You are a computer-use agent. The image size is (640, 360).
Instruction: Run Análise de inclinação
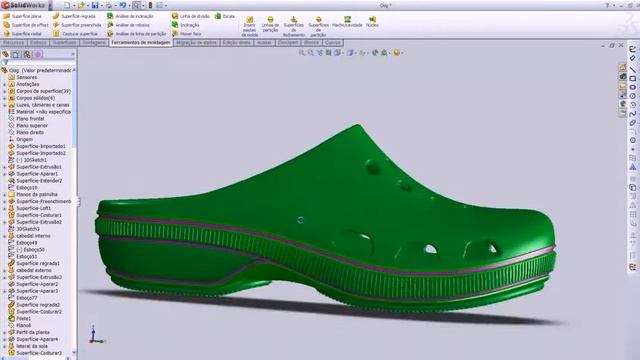click(130, 16)
